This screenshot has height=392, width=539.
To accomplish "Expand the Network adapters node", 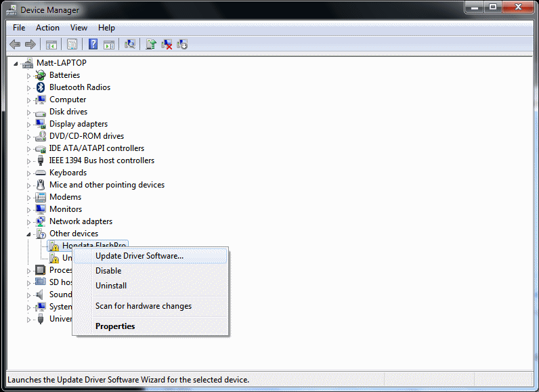I will (28, 222).
